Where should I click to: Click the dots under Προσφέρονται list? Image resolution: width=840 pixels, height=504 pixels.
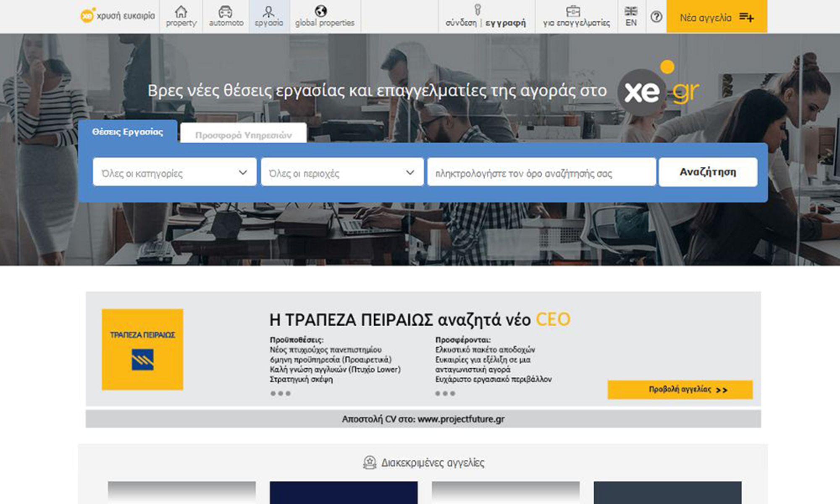pos(445,394)
